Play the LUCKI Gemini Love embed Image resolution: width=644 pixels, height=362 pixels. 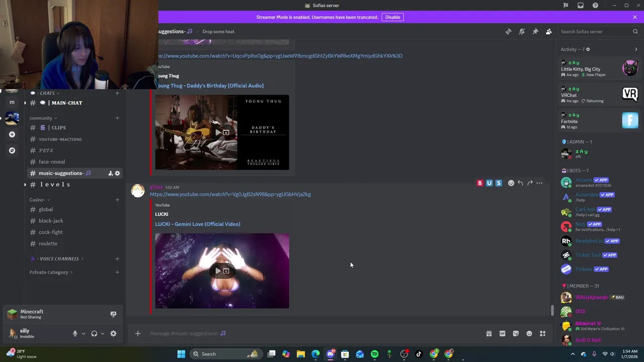coord(218,271)
